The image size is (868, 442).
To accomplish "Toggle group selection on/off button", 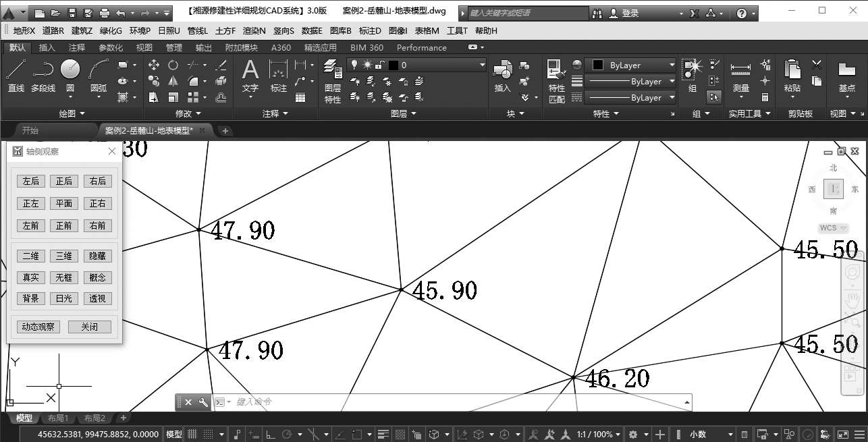I will (714, 97).
